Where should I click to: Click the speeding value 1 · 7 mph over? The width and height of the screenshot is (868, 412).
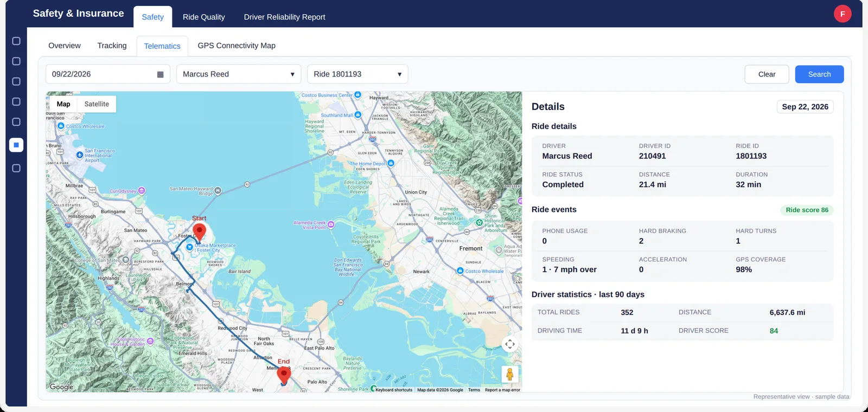569,269
